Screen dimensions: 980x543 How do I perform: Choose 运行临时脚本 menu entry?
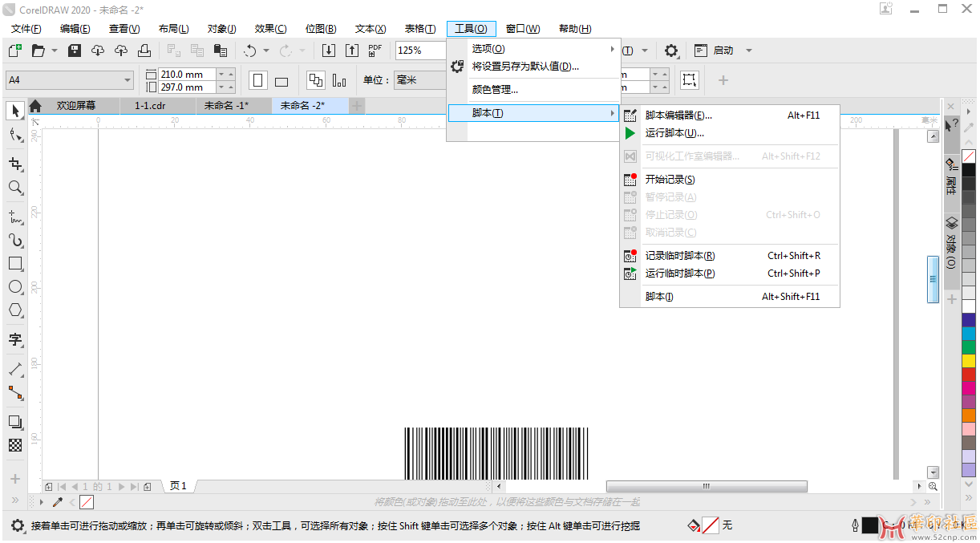point(730,274)
